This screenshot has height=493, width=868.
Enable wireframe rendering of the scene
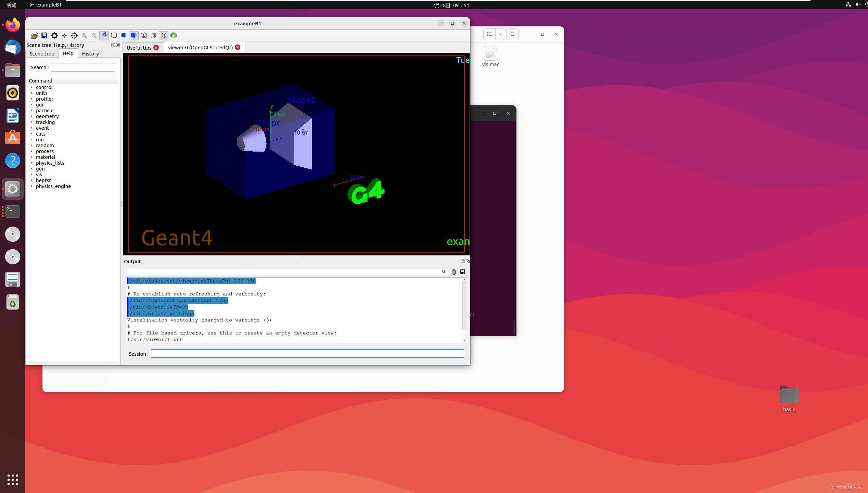(x=113, y=35)
